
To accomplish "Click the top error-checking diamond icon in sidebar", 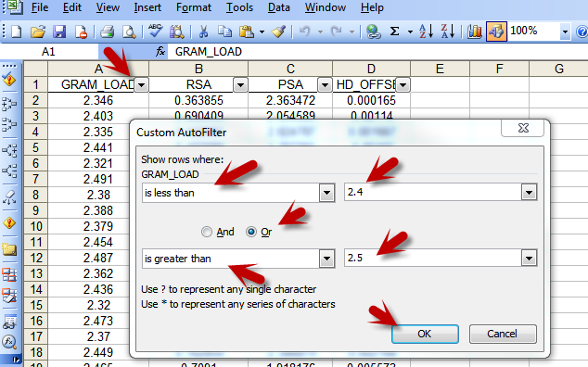I will click(x=9, y=80).
